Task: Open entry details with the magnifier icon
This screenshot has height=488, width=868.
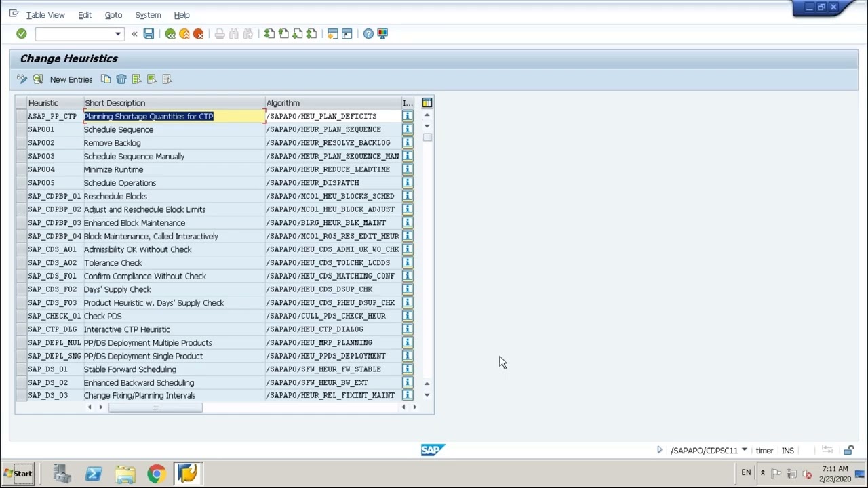Action: coord(38,79)
